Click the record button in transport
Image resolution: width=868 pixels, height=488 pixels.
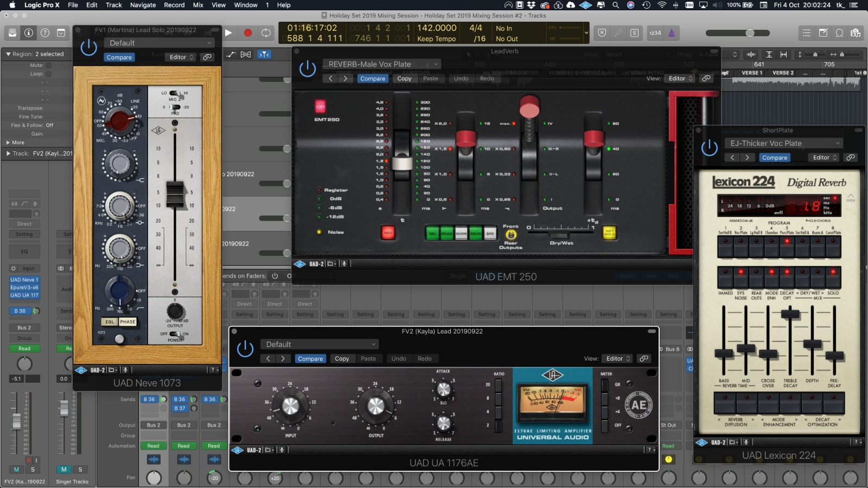point(247,33)
